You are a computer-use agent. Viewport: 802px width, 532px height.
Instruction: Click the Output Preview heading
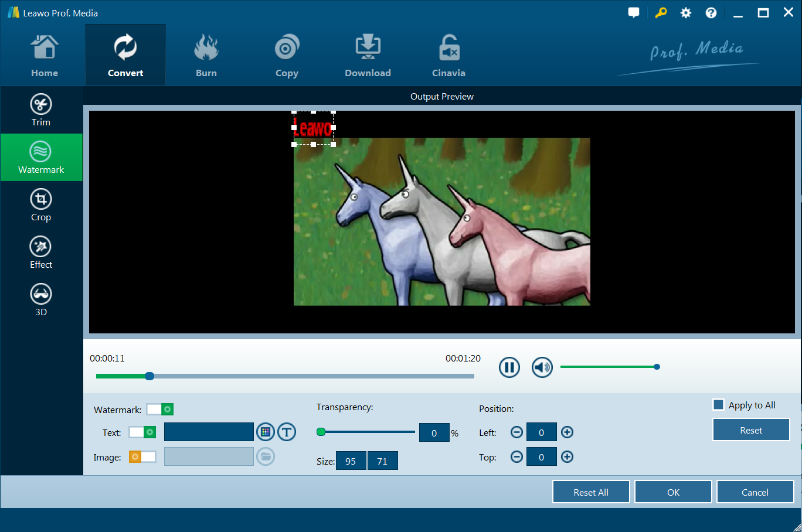[442, 96]
